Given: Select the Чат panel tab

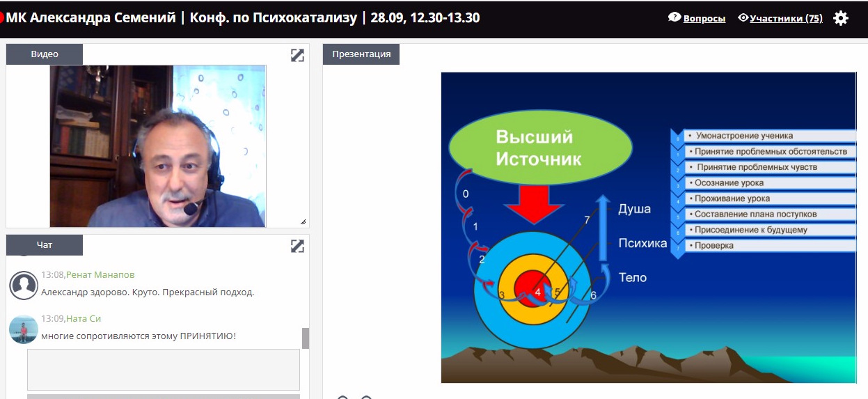Looking at the screenshot, I should (45, 245).
